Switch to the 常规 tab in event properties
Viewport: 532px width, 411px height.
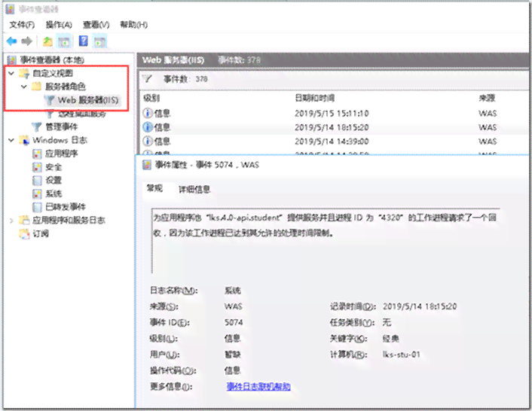pyautogui.click(x=154, y=188)
